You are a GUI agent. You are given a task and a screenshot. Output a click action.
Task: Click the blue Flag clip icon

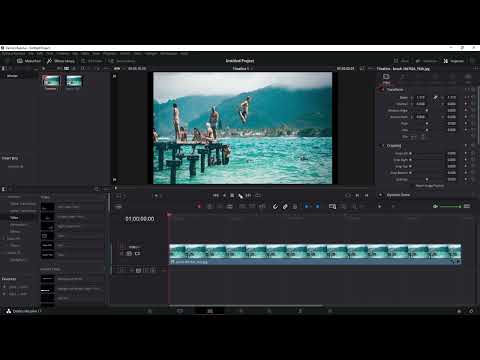[306, 207]
